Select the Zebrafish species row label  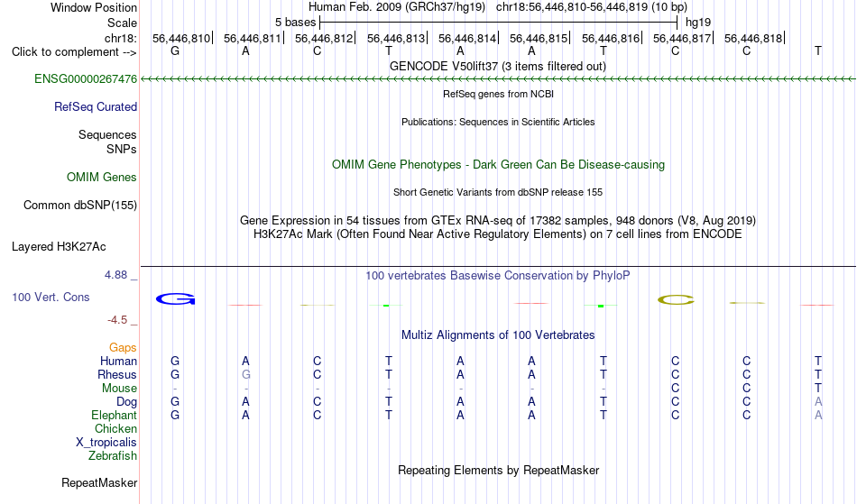point(113,456)
